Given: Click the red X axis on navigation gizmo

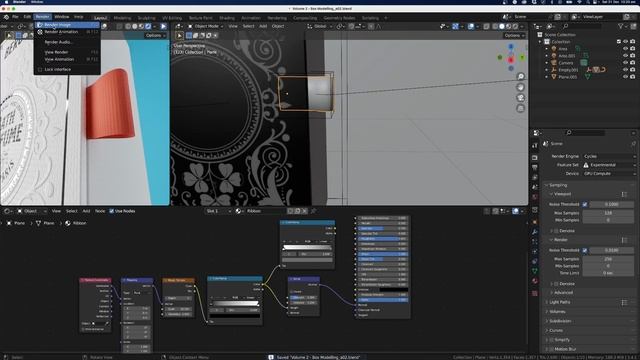Looking at the screenshot, I should pyautogui.click(x=511, y=60).
